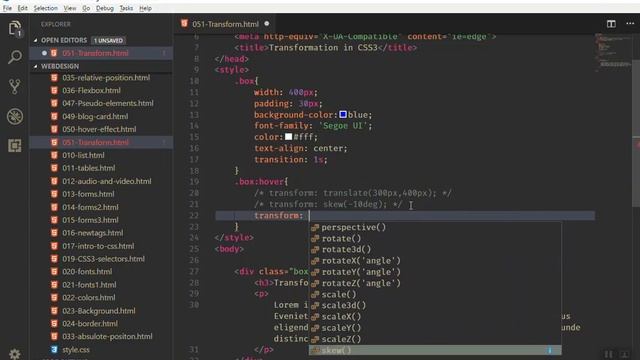
Task: Click the blue color swatch in background-color
Action: pos(343,115)
